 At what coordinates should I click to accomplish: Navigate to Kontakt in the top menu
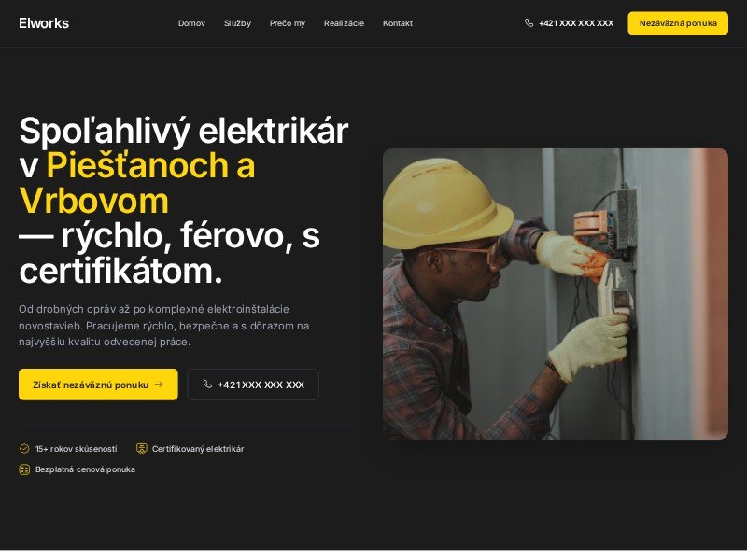pyautogui.click(x=398, y=23)
